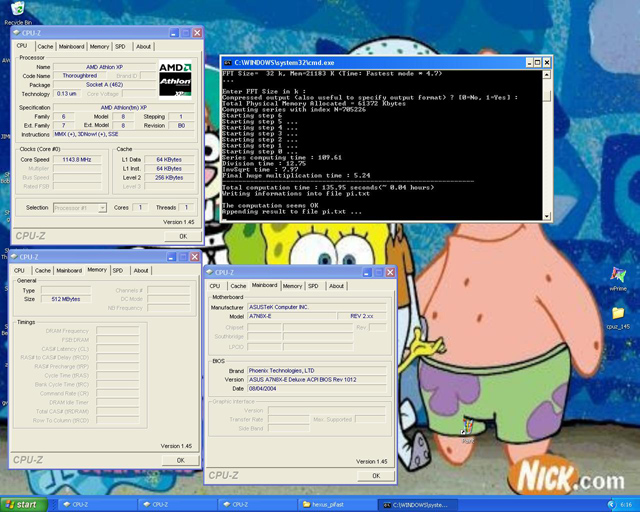Click the BIOS Version field Rev 1012
640x512 pixels.
(316, 380)
